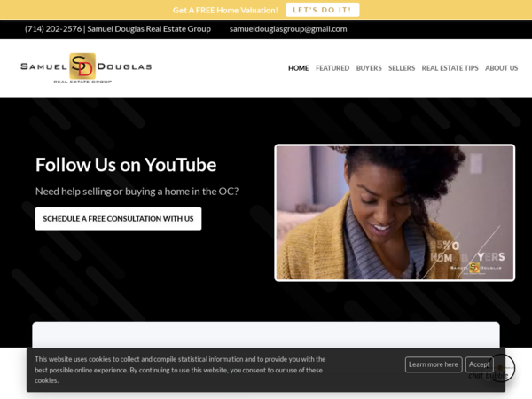This screenshot has height=399, width=532.
Task: Accept the cookie consent
Action: click(479, 364)
